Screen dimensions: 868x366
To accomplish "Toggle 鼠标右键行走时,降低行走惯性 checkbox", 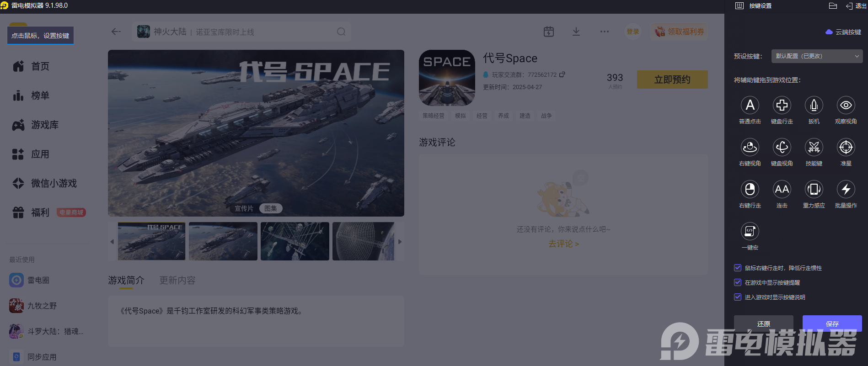I will (738, 268).
